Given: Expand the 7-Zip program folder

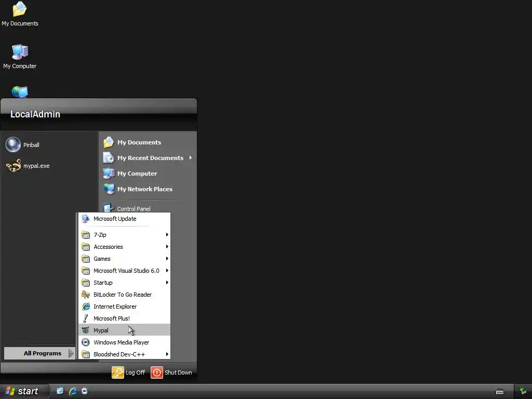Looking at the screenshot, I should click(124, 235).
